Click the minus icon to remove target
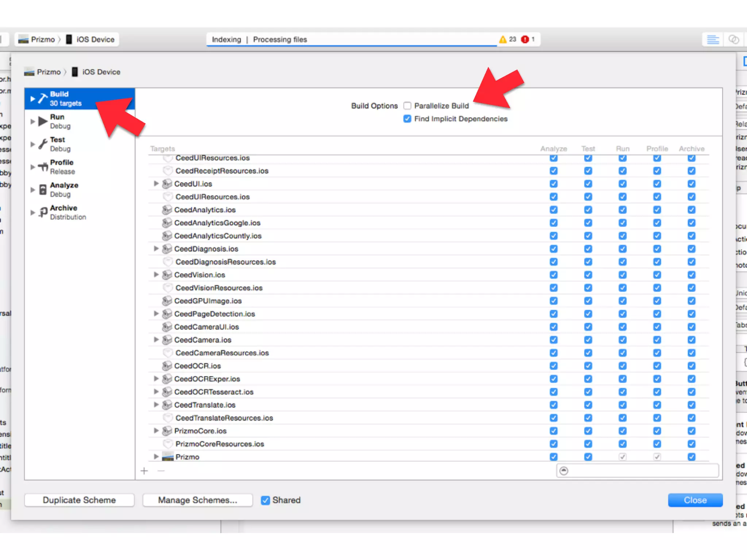Viewport: 747px width, 560px height. (161, 471)
